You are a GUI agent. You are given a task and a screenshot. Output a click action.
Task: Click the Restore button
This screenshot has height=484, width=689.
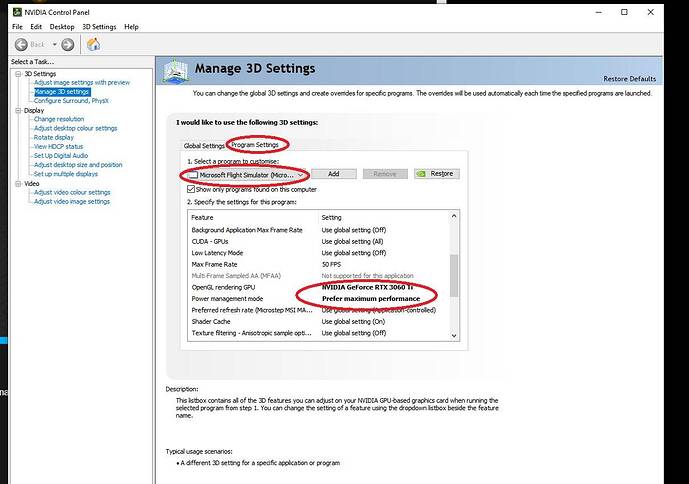pos(437,174)
